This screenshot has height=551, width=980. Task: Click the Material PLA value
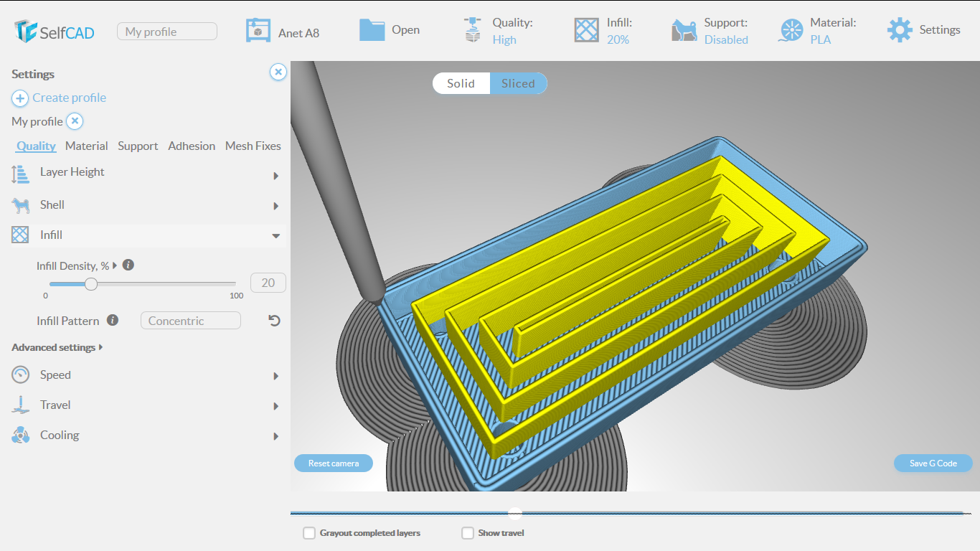pyautogui.click(x=821, y=39)
